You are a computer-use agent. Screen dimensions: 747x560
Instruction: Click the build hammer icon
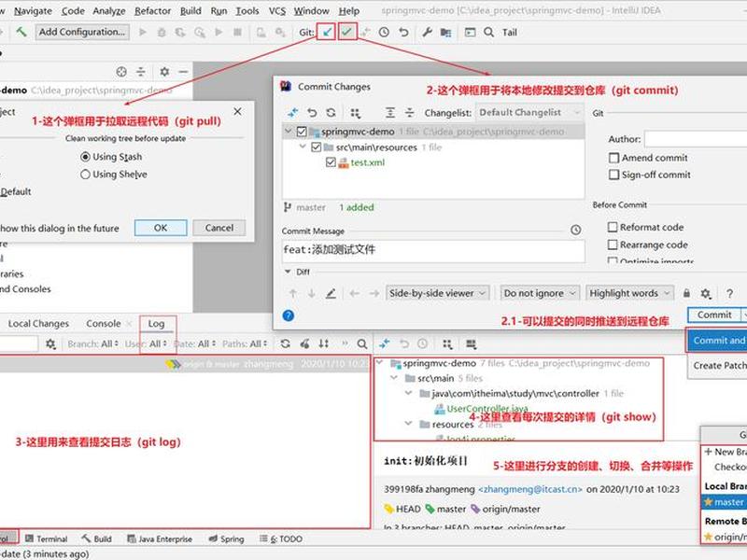21,32
